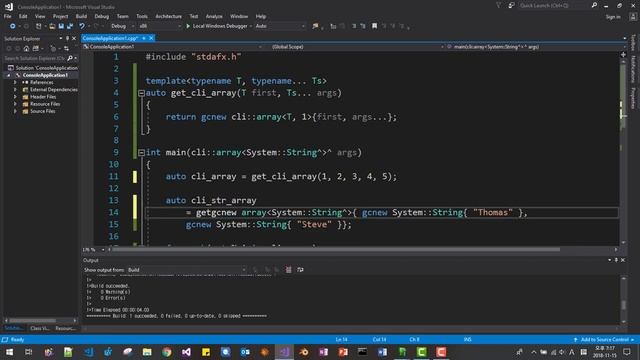Click the Home icon in Solution Explorer
This screenshot has height=360, width=640.
pos(26,49)
